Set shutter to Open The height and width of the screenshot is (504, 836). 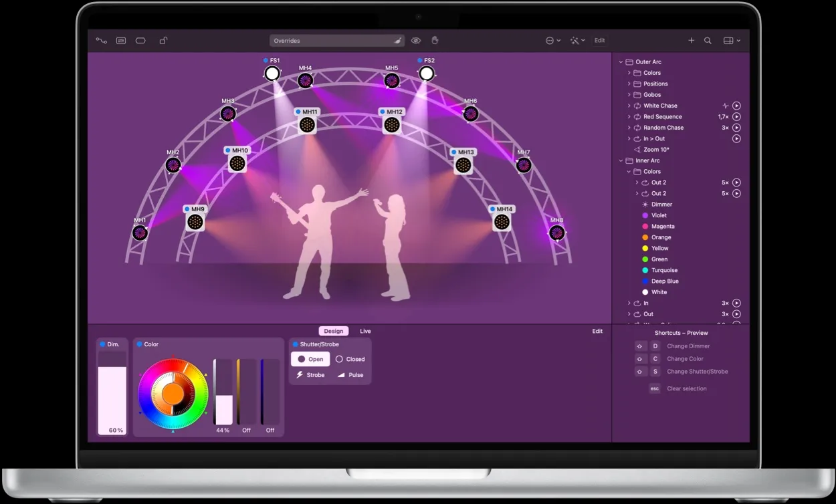[310, 359]
